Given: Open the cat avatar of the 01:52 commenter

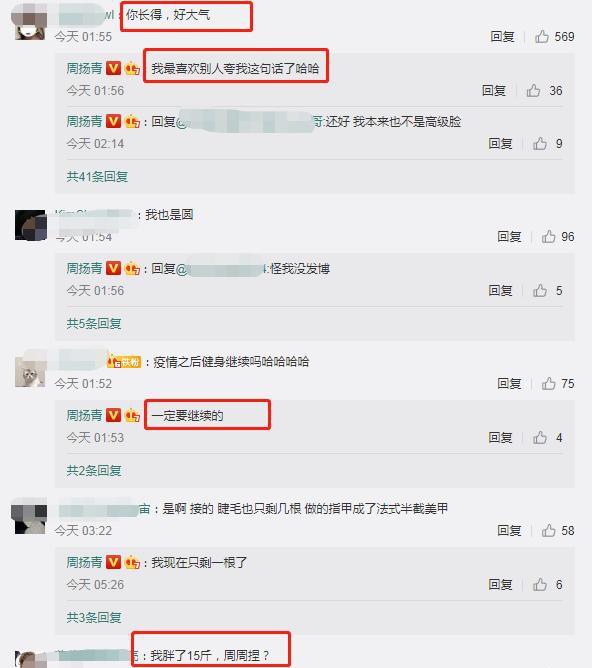Looking at the screenshot, I should coord(30,373).
